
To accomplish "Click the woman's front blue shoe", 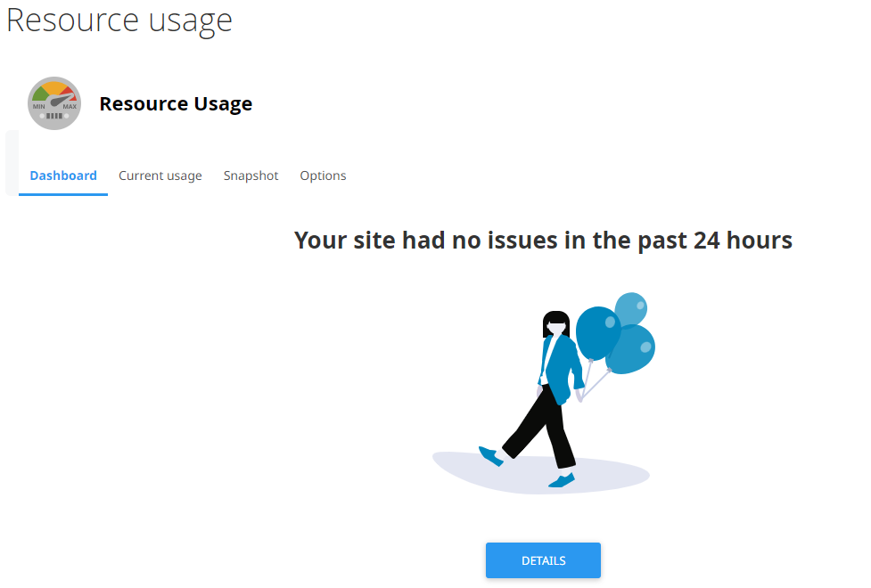I will 490,456.
